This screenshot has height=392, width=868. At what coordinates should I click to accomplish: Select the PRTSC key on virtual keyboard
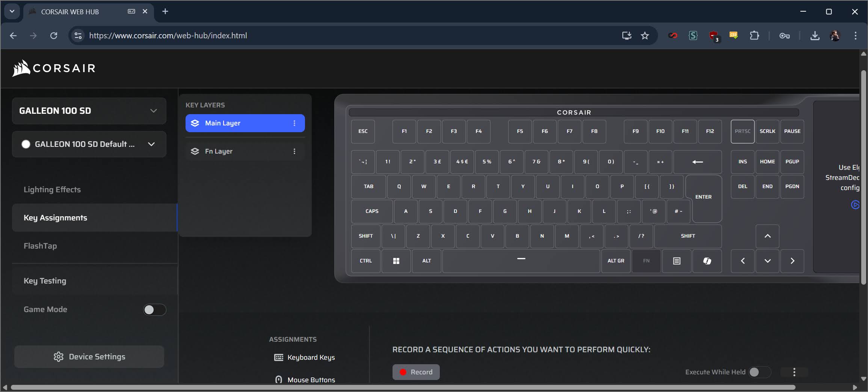coord(743,131)
